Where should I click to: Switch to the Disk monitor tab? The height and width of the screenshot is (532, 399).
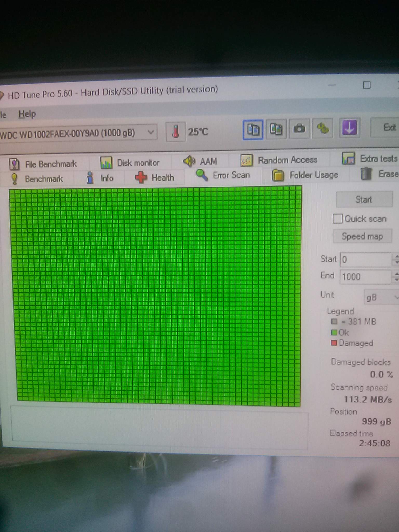(131, 163)
